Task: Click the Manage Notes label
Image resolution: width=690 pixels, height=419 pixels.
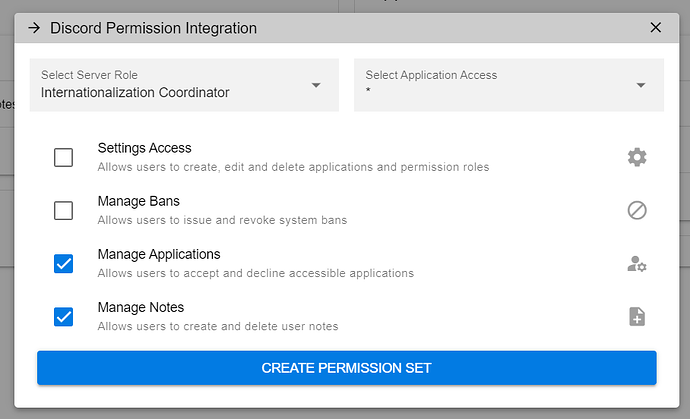Action: [x=141, y=307]
